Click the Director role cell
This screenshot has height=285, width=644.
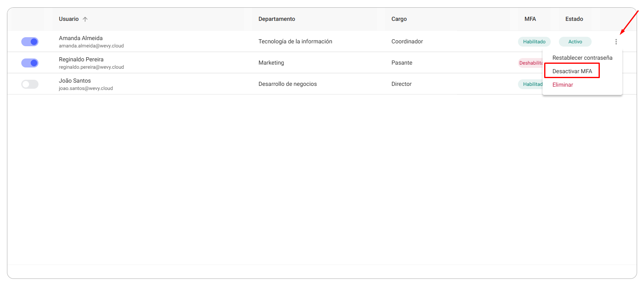point(401,84)
